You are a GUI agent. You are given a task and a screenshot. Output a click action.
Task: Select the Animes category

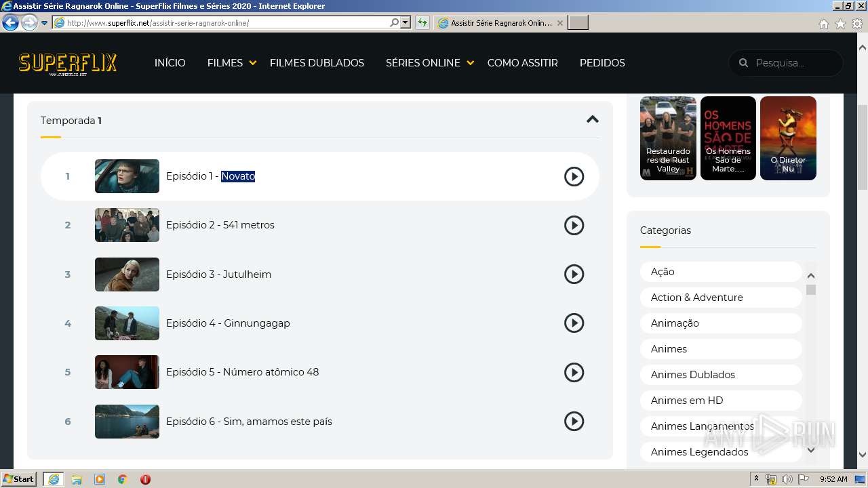tap(721, 349)
